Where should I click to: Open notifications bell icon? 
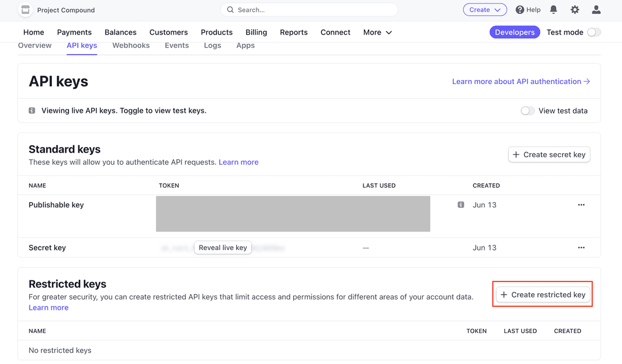pos(553,10)
